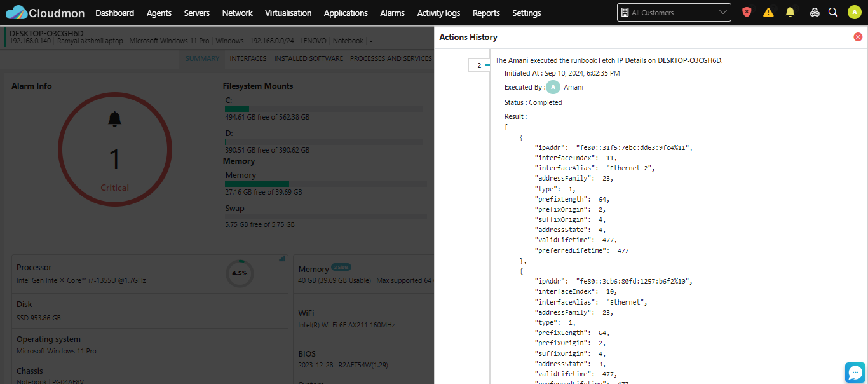The width and height of the screenshot is (868, 384).
Task: Click the C: drive usage bar
Action: pos(323,109)
